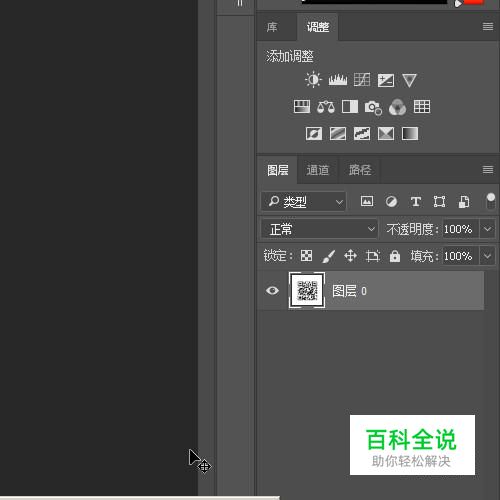This screenshot has height=500, width=500.
Task: Add a Vibrance adjustment
Action: 409,80
